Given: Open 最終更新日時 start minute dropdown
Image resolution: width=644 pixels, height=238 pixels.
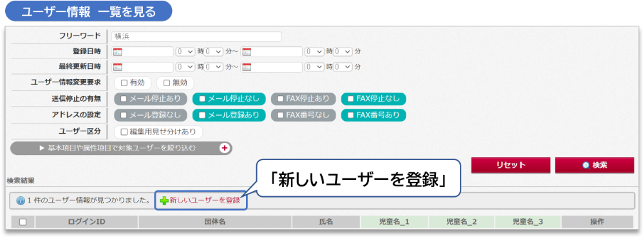Looking at the screenshot, I should coord(214,67).
